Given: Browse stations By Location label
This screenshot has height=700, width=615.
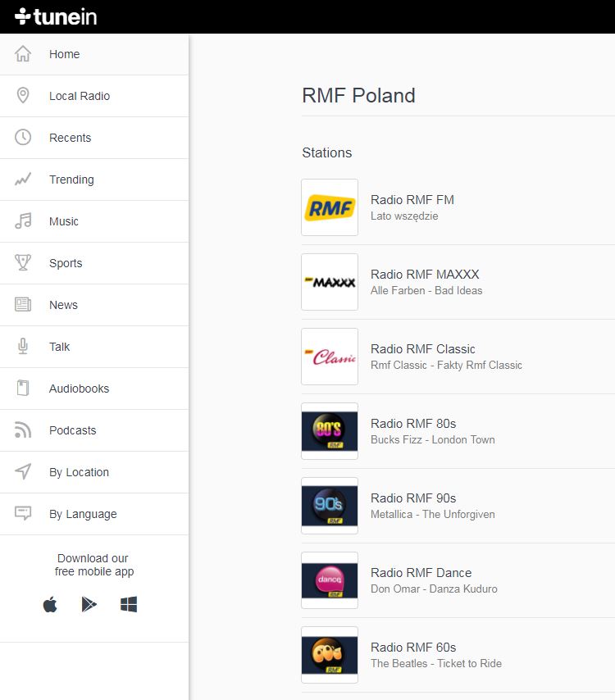Looking at the screenshot, I should (79, 472).
